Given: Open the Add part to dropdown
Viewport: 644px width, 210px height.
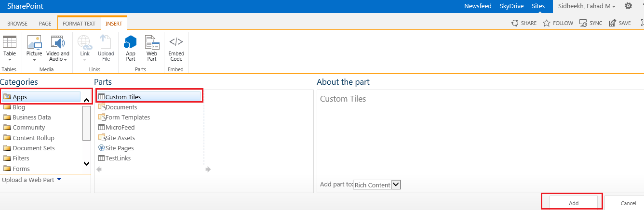Looking at the screenshot, I should [x=377, y=184].
